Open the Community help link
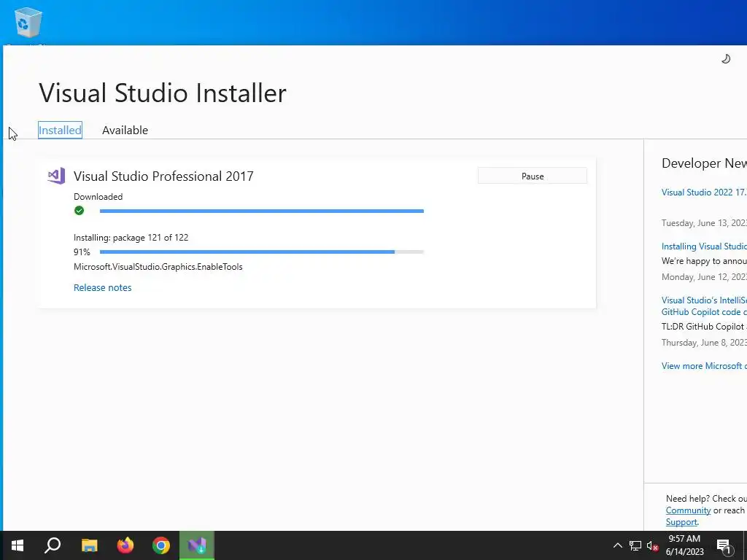Screen dimensions: 747x560 (688, 510)
